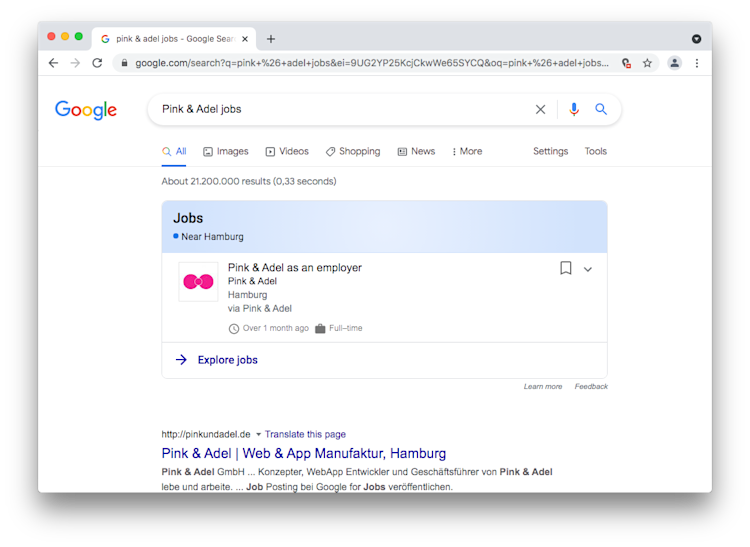The image size is (750, 547).
Task: Select the All results tab
Action: coord(174,152)
